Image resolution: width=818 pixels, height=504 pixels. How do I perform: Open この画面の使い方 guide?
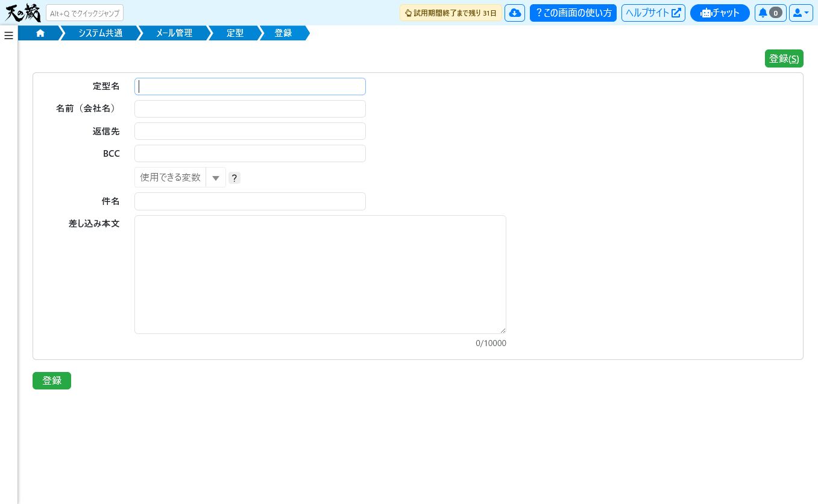(x=573, y=13)
